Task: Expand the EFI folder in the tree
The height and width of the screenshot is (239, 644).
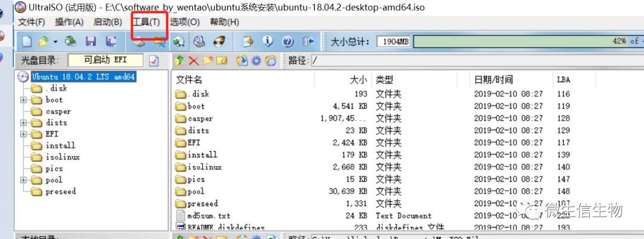Action: click(x=23, y=134)
